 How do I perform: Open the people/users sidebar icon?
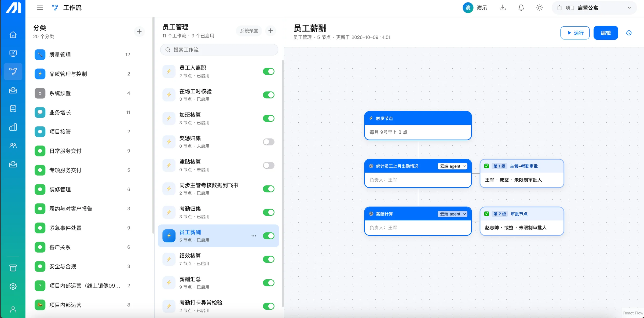coord(13,145)
